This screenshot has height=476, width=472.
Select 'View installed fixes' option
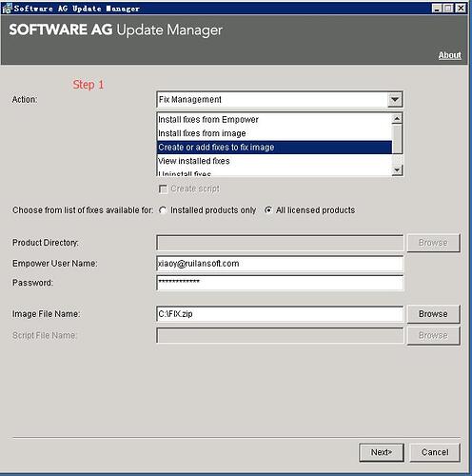(274, 161)
